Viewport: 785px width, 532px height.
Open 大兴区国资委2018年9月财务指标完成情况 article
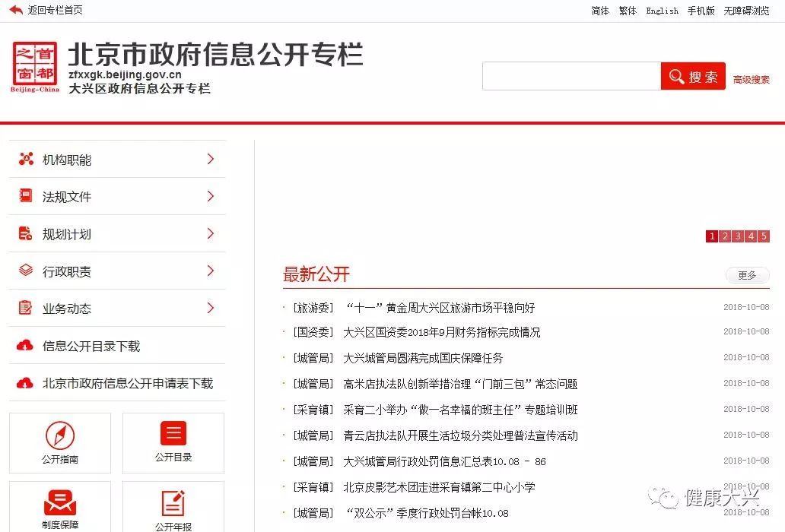(441, 332)
